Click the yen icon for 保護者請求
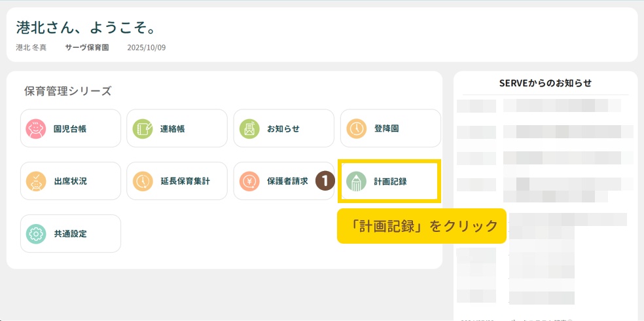 pos(249,181)
